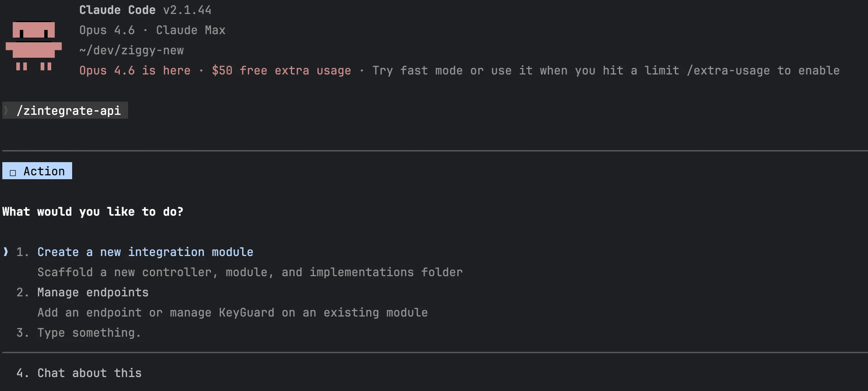
Task: Click the "What would you like to do?" heading
Action: [93, 212]
